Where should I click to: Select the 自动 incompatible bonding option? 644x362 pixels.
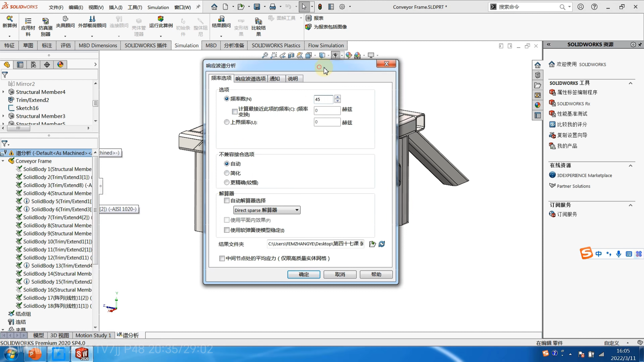(226, 164)
